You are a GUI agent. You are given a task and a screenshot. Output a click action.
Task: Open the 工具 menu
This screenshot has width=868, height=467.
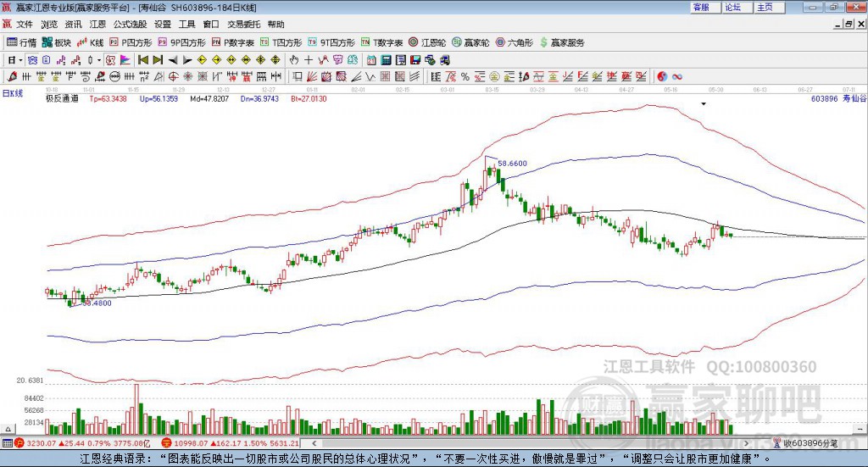(x=187, y=25)
